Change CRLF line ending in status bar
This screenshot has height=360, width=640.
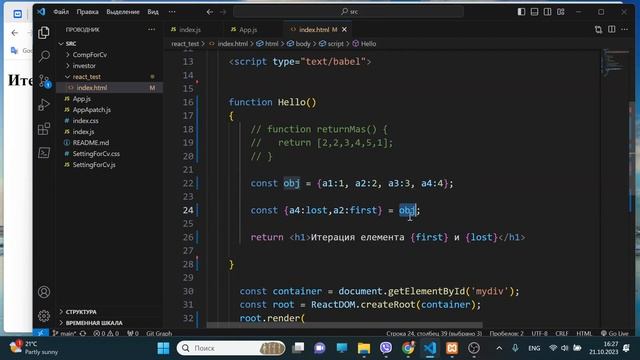[x=562, y=333]
